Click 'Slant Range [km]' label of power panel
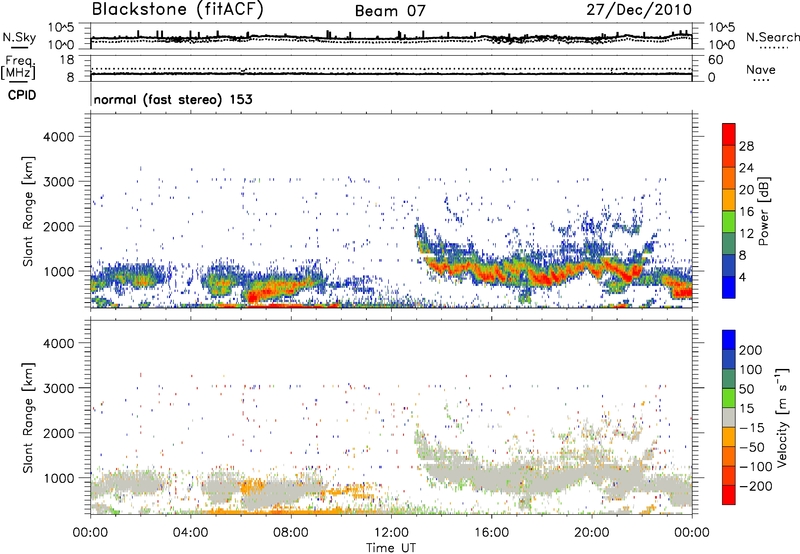 point(28,211)
